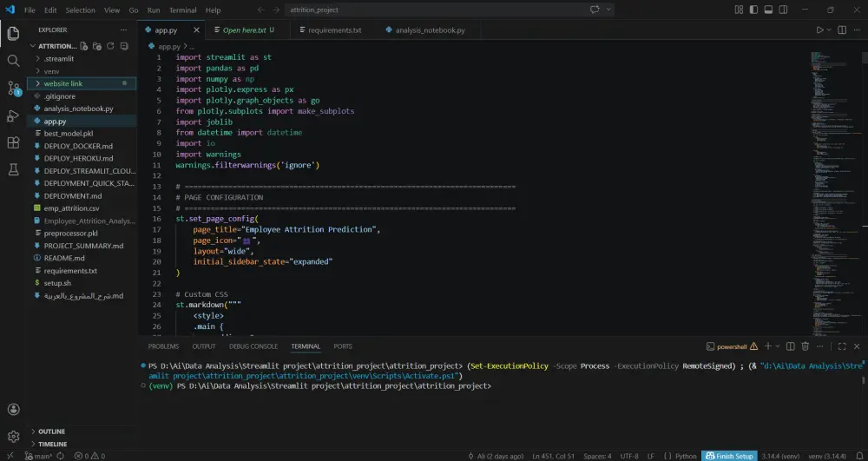Open setup.sh in Explorer
The height and width of the screenshot is (461, 868).
click(x=57, y=283)
